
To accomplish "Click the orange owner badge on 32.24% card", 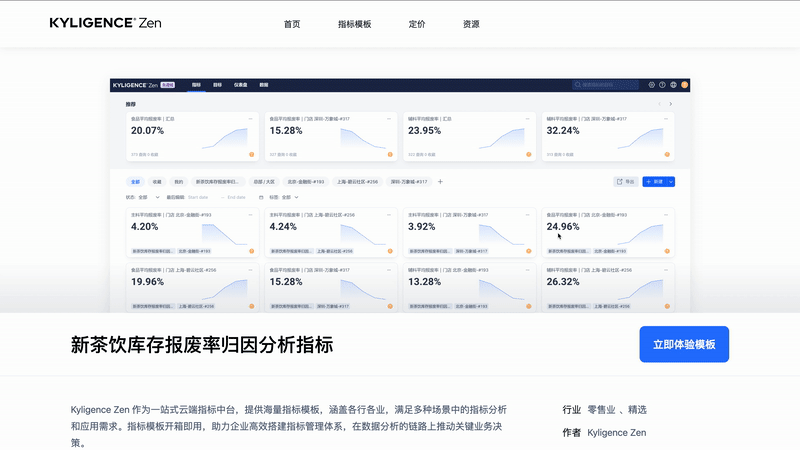I will pos(667,155).
